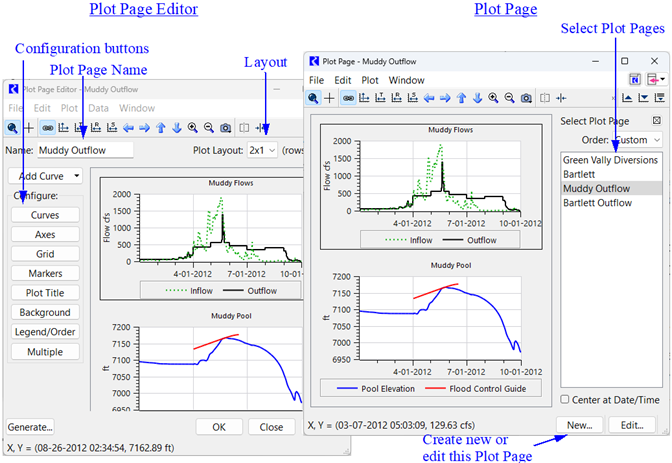The image size is (672, 463).
Task: Select the crosshair cursor tool in Plot Page Editor
Action: point(29,128)
